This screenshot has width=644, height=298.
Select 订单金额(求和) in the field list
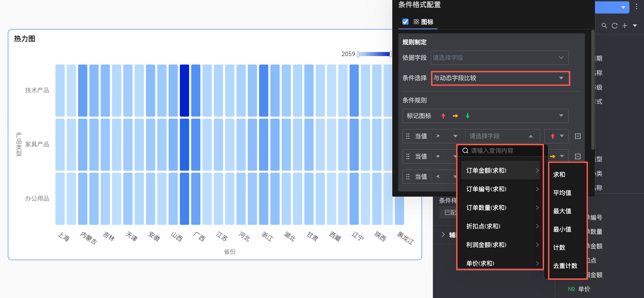pos(501,170)
